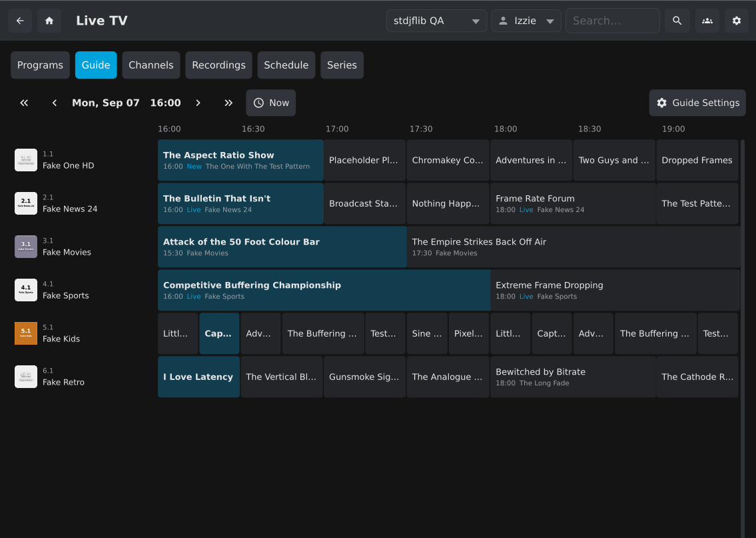The width and height of the screenshot is (756, 538).
Task: Open Fake Kids orange channel logo
Action: (x=26, y=333)
